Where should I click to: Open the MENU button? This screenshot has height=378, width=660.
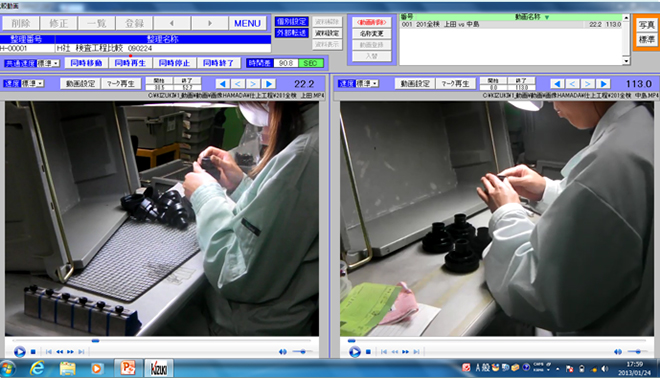point(247,23)
